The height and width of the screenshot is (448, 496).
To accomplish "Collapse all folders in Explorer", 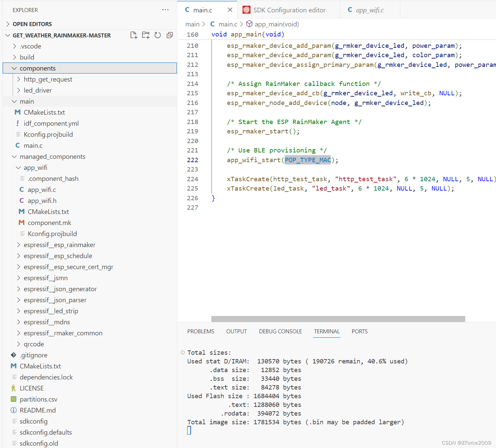I will (170, 35).
